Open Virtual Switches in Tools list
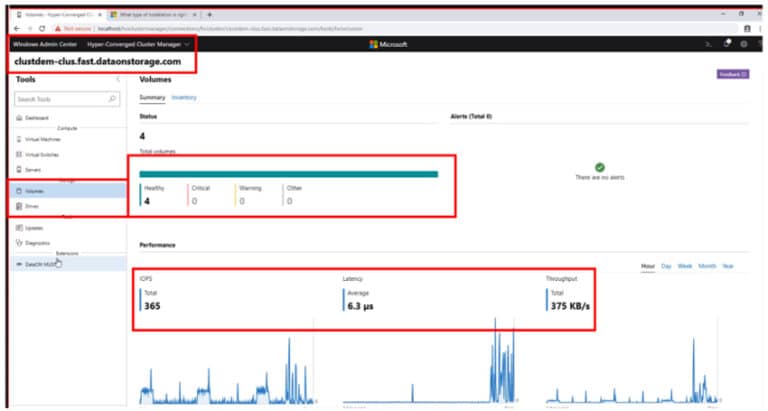The image size is (768, 411). click(37, 155)
